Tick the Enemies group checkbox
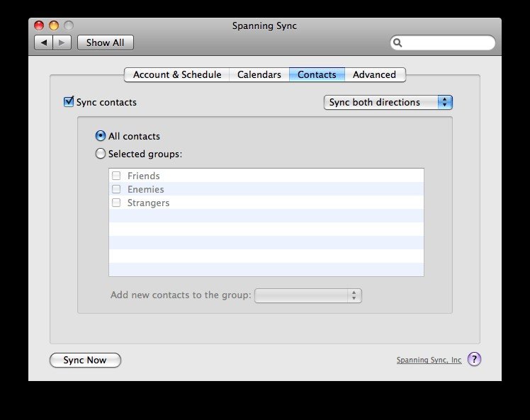Image resolution: width=530 pixels, height=420 pixels. (x=116, y=189)
